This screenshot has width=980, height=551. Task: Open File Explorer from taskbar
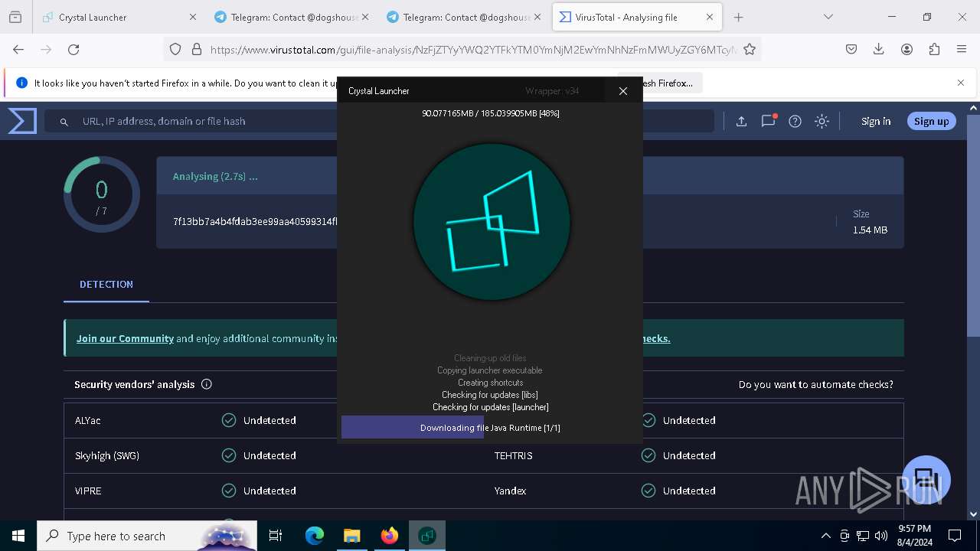click(351, 536)
